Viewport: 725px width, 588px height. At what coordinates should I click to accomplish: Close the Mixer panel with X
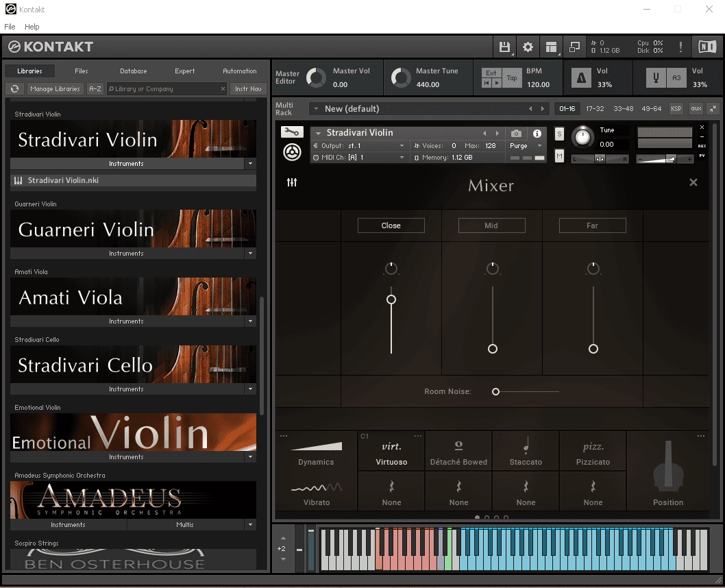pos(693,182)
